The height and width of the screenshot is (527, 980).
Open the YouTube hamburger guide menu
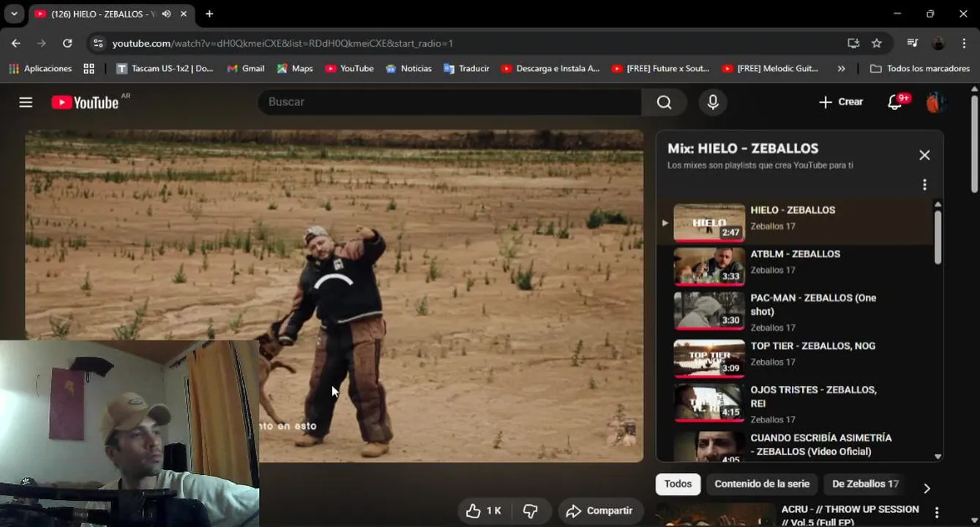tap(26, 102)
